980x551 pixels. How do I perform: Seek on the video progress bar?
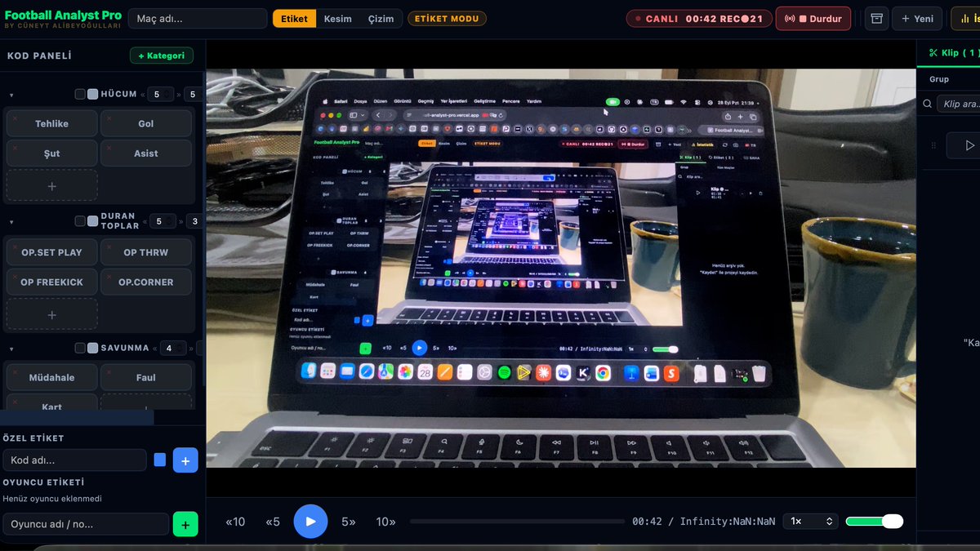click(517, 522)
